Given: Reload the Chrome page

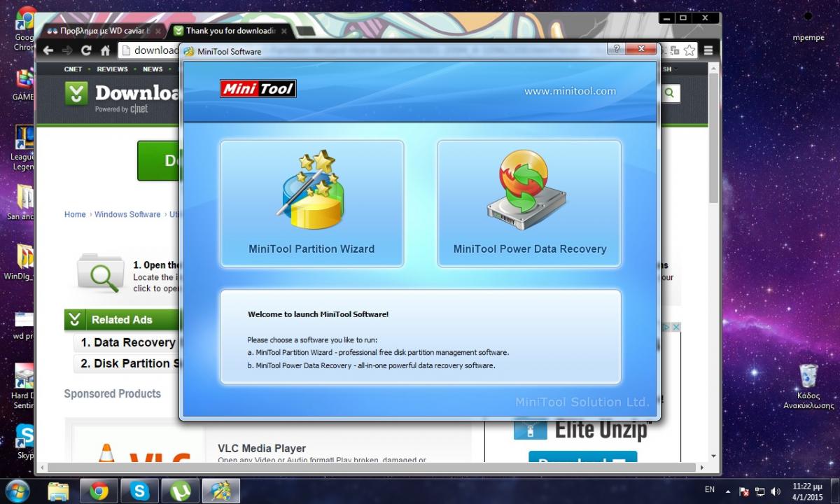Looking at the screenshot, I should point(86,50).
